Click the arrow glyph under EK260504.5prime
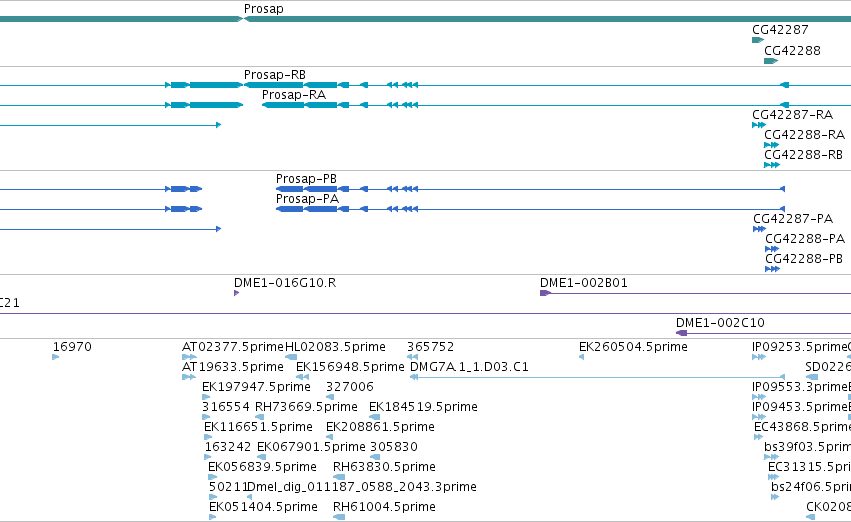Viewport: 851px width, 522px height. 581,357
